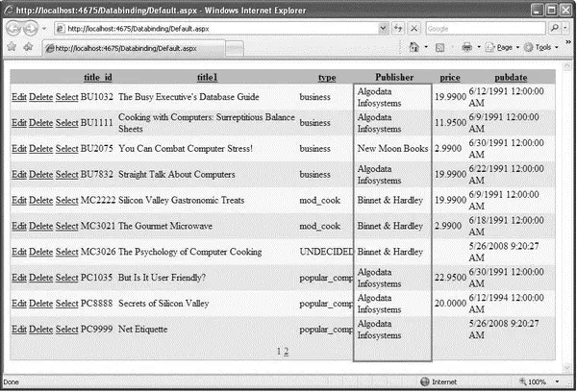The image size is (577, 392).
Task: Open Favorites Center star icon
Action: (12, 47)
